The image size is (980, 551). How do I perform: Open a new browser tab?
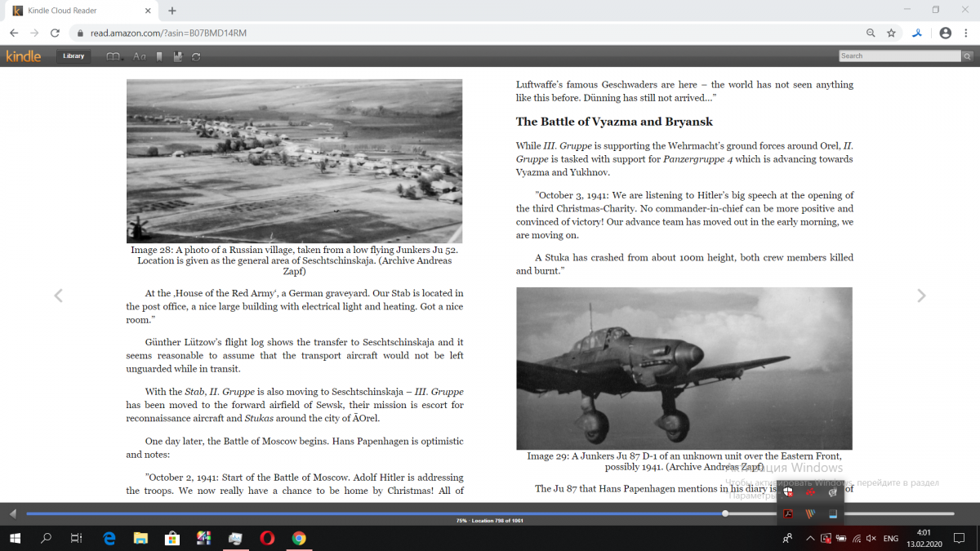coord(172,11)
